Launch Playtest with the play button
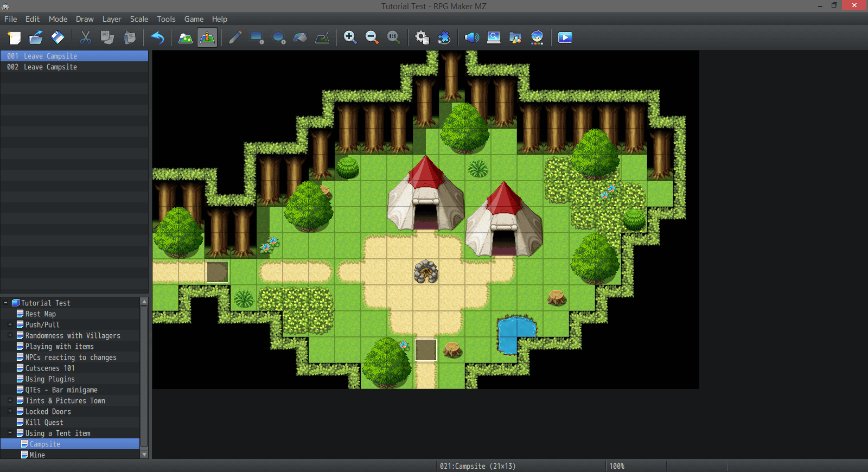 pos(565,37)
